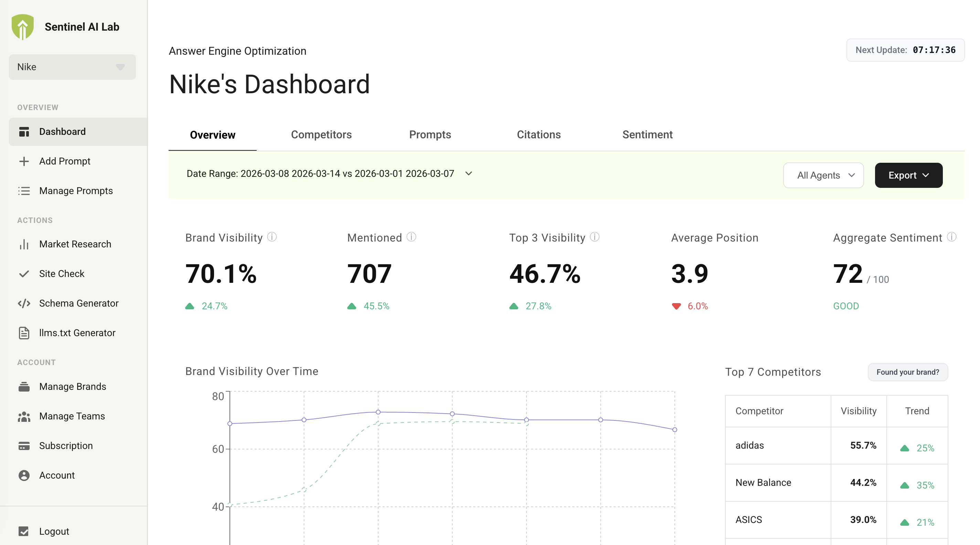Click the Add Prompt plus icon
Image resolution: width=980 pixels, height=545 pixels.
pos(24,161)
